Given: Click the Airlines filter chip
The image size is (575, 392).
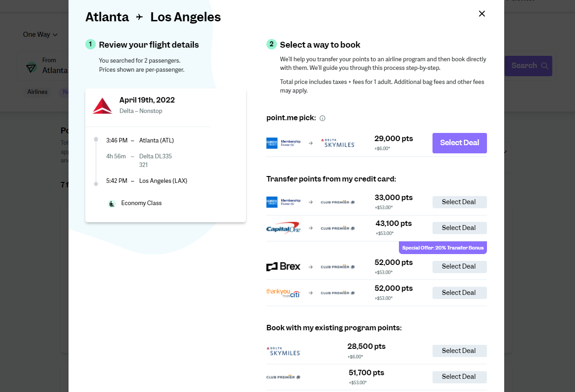Looking at the screenshot, I should 37,92.
